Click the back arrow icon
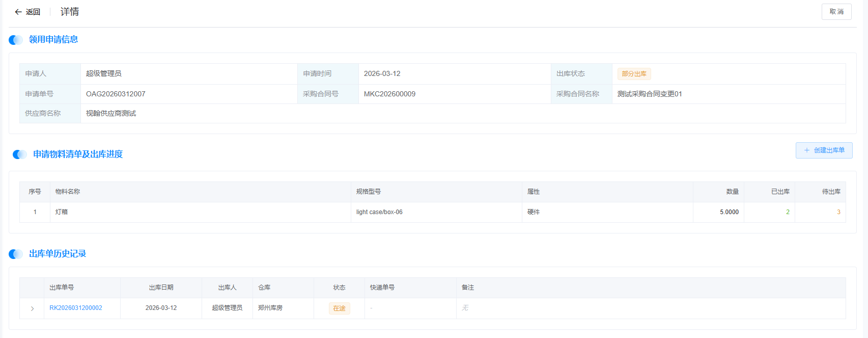Viewport: 868px width, 338px height. pos(18,12)
